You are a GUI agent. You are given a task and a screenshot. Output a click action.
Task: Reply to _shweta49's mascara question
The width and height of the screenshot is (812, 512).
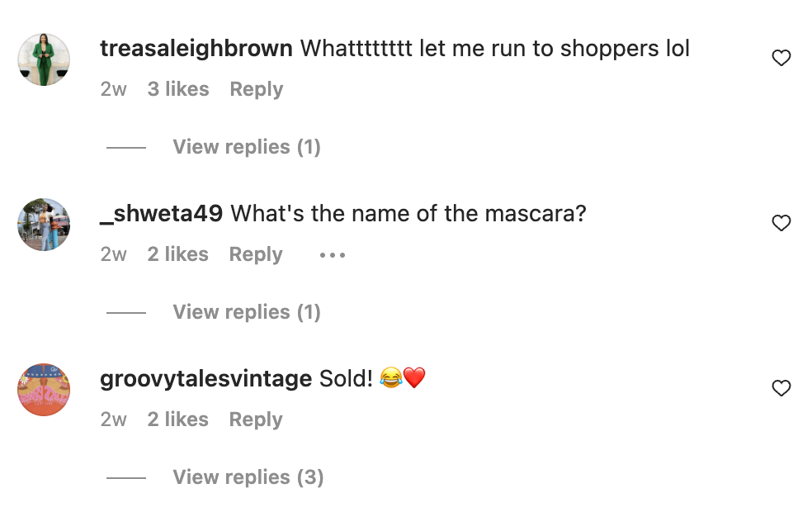(256, 254)
